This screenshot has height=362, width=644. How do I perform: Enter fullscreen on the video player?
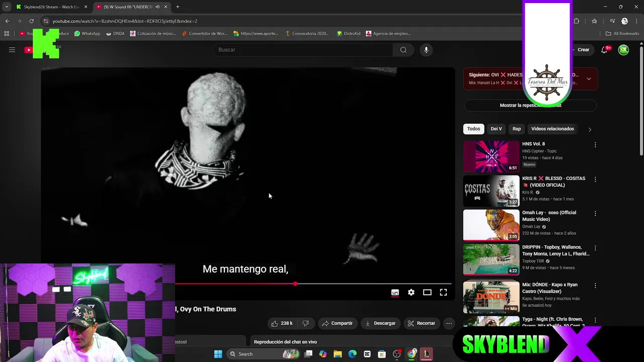point(443,293)
